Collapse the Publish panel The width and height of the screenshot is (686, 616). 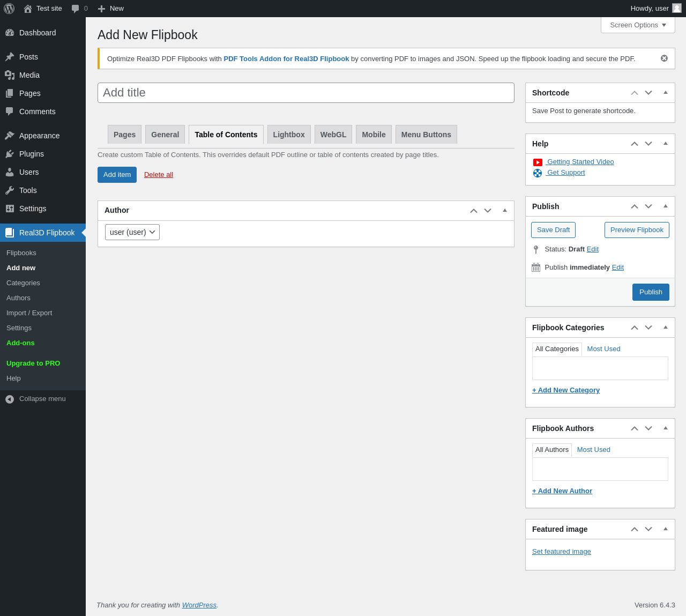tap(666, 206)
